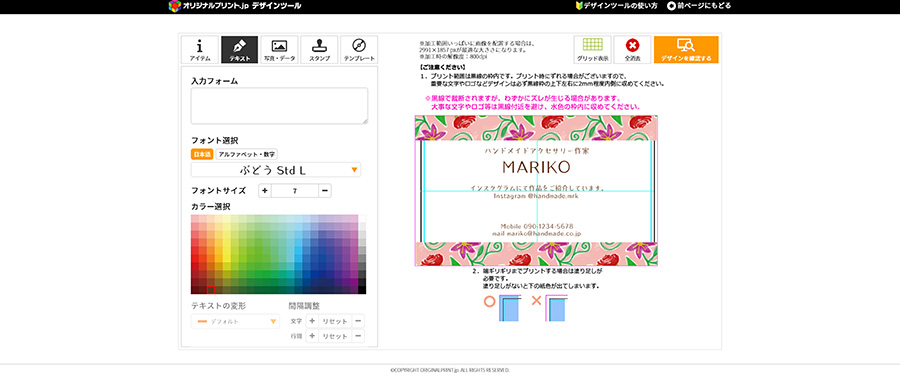Decrease 文字 character spacing with minus
The height and width of the screenshot is (384, 900).
coord(358,321)
